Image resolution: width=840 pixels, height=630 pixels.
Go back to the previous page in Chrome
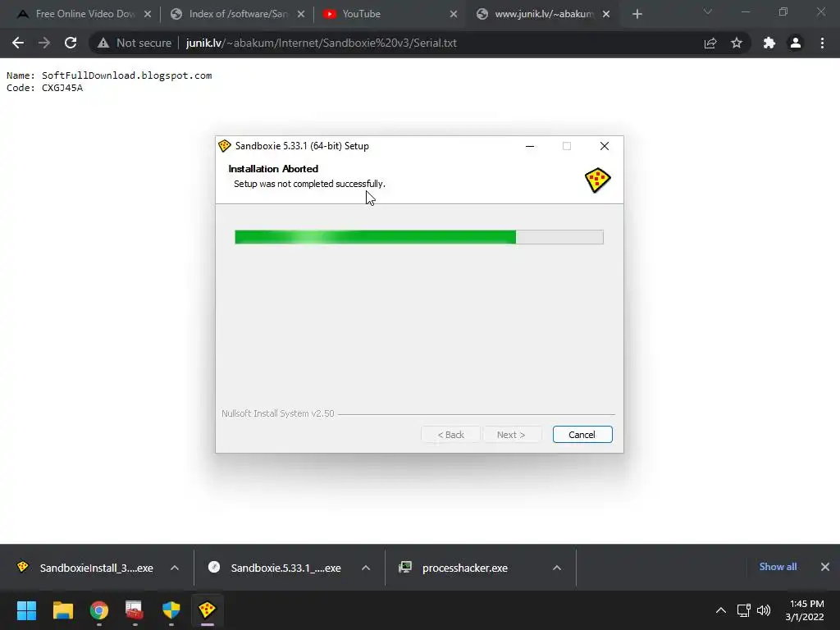pos(18,43)
